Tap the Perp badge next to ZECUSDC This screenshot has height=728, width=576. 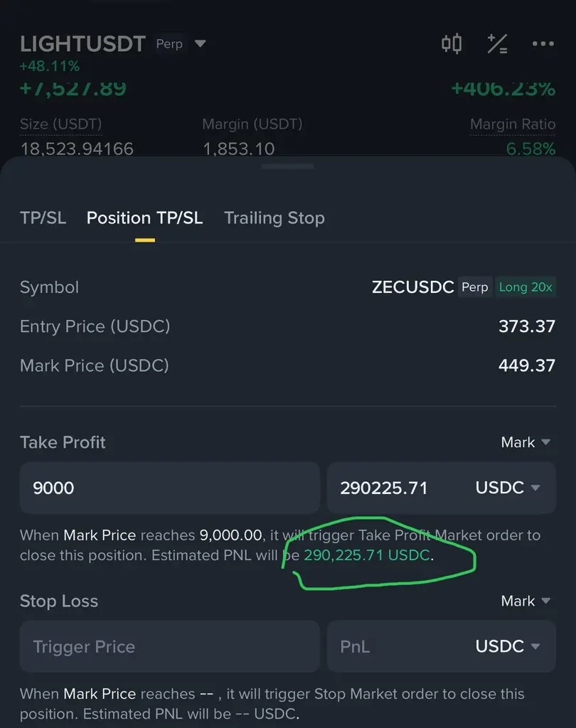tap(475, 287)
